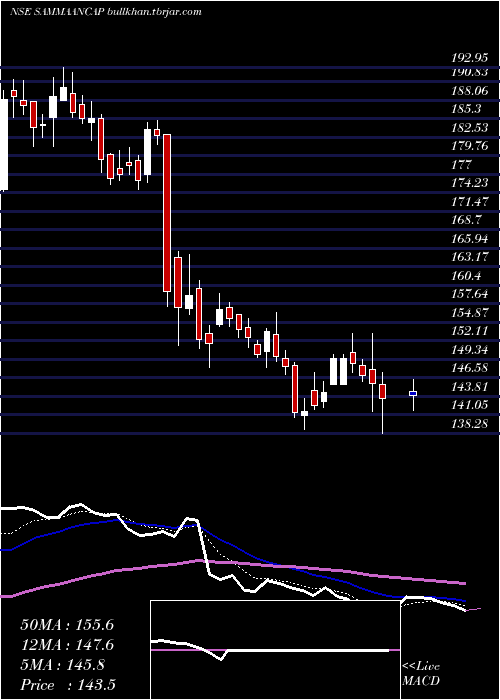500x700 pixels.
Task: Click the 190.83 price label
Action: pos(470,72)
